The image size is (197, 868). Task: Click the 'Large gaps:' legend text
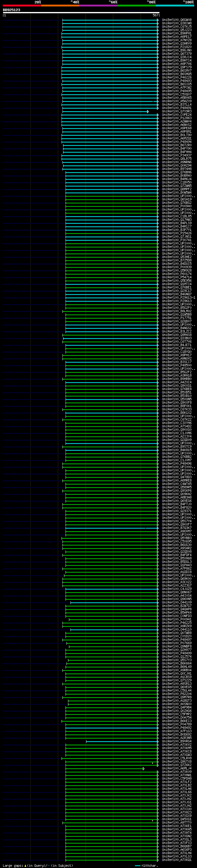[x=13, y=866]
